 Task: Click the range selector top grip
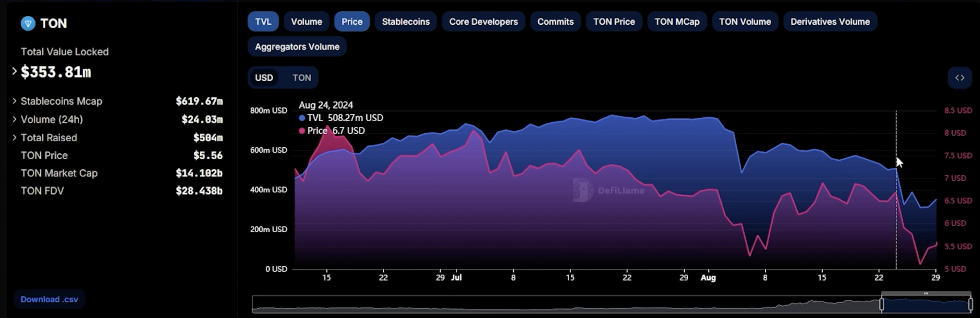pos(926,293)
